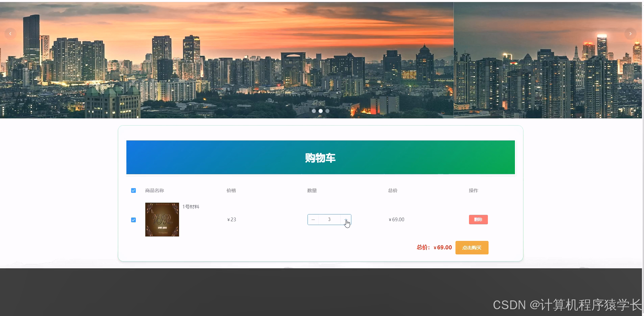Uncheck the checkbox for 1号材料

[x=133, y=220]
